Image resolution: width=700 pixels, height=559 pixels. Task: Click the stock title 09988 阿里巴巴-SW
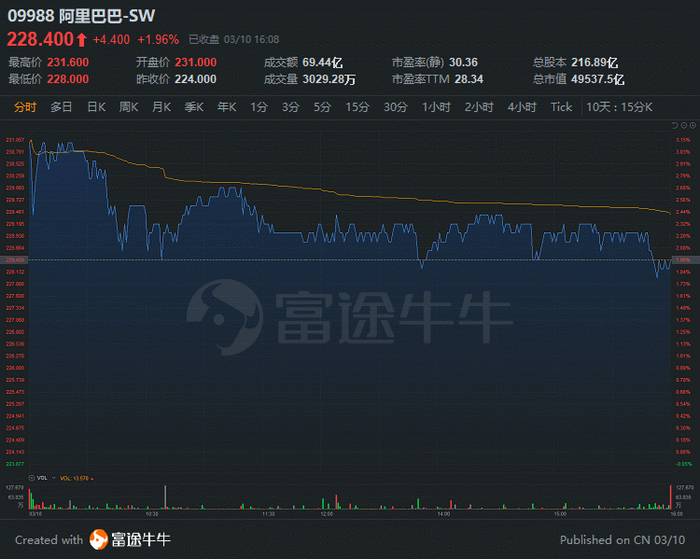81,16
